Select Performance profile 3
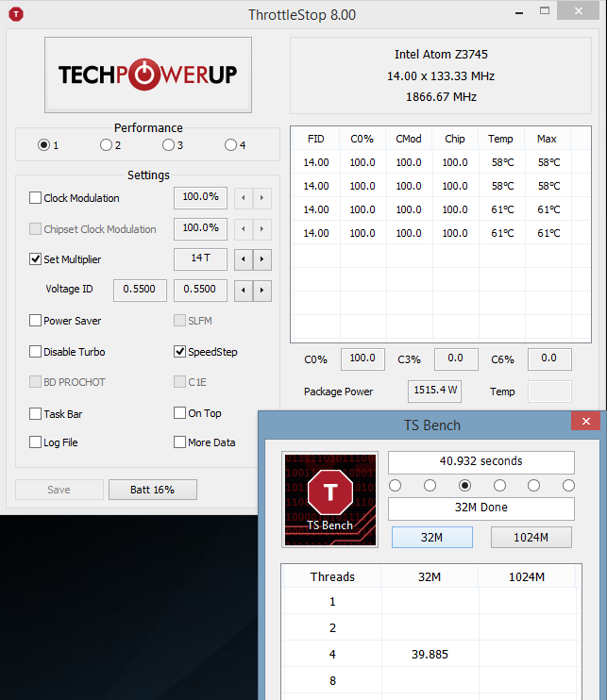This screenshot has height=700, width=607. 168,145
